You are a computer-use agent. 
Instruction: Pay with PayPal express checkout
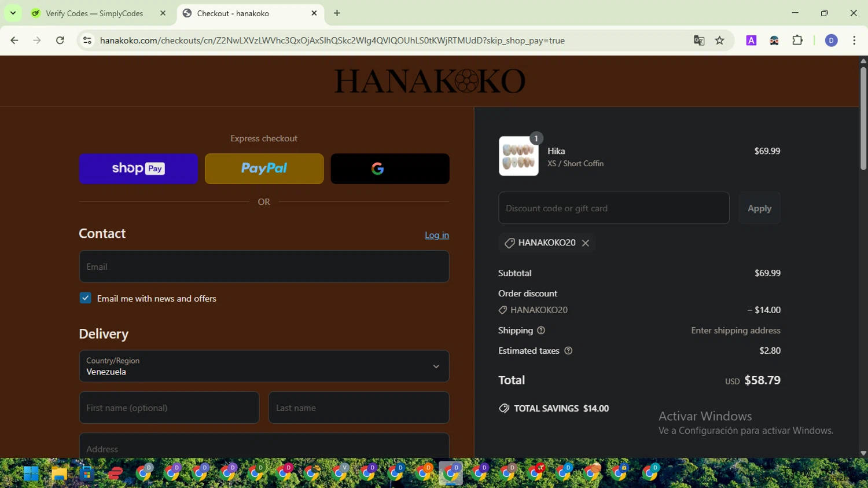click(x=264, y=168)
